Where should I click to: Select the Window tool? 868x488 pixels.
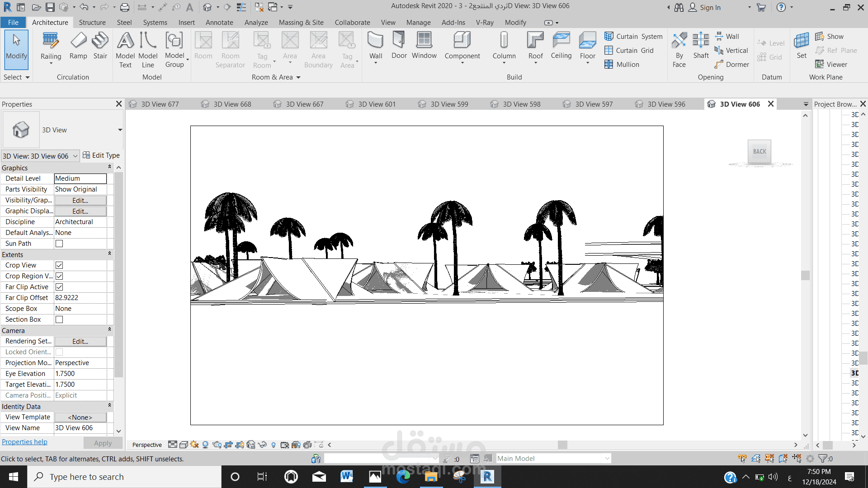pyautogui.click(x=424, y=45)
